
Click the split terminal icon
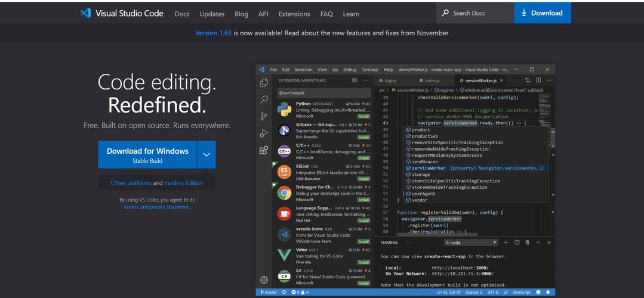pos(517,242)
